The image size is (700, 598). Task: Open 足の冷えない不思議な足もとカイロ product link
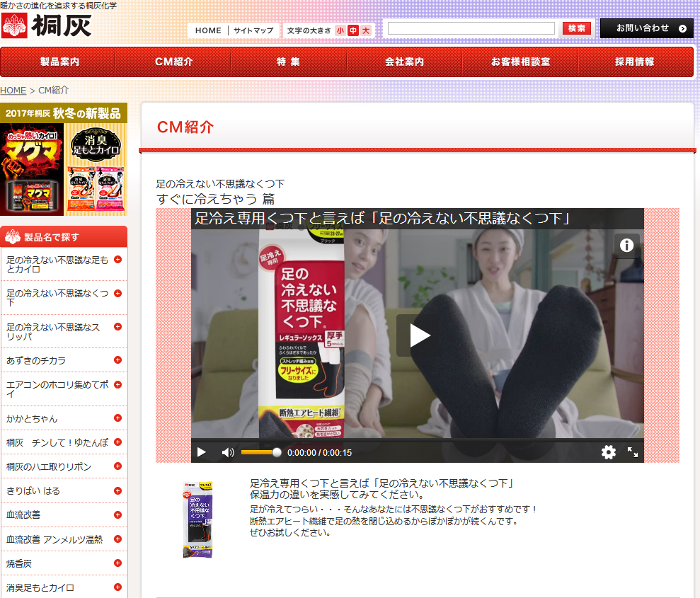coord(57,265)
